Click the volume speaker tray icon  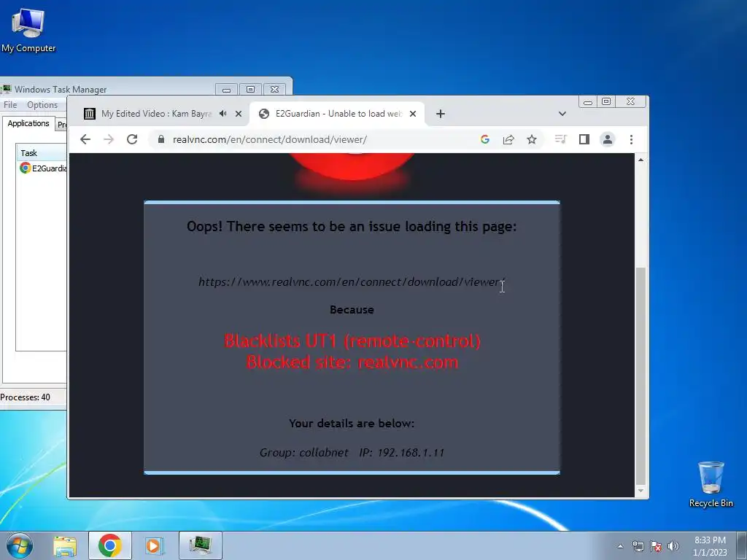[x=673, y=546]
